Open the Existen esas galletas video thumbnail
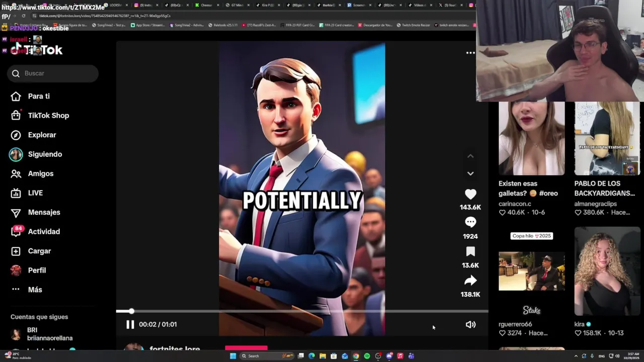Image resolution: width=644 pixels, height=362 pixels. (531, 138)
